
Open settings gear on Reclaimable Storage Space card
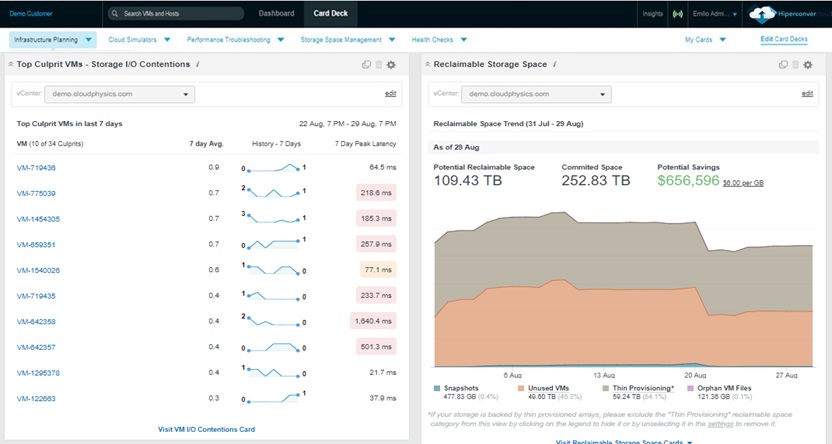808,65
